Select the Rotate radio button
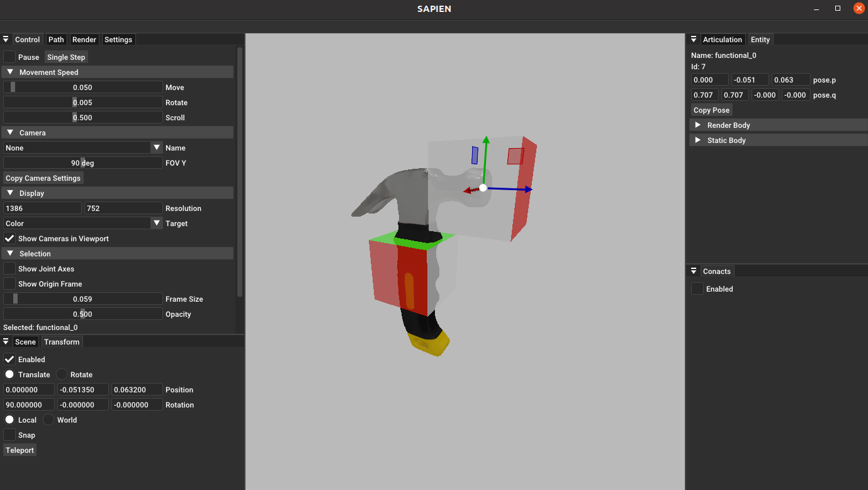 (62, 374)
